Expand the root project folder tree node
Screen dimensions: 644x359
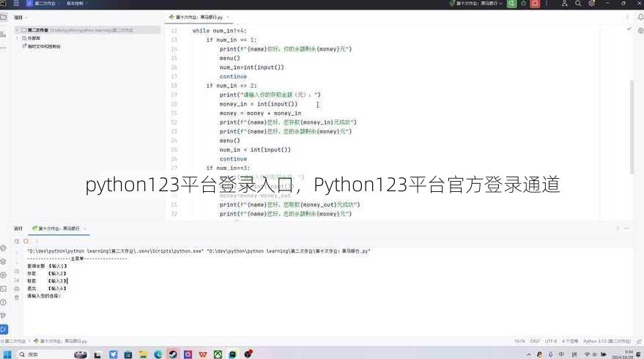pyautogui.click(x=18, y=30)
